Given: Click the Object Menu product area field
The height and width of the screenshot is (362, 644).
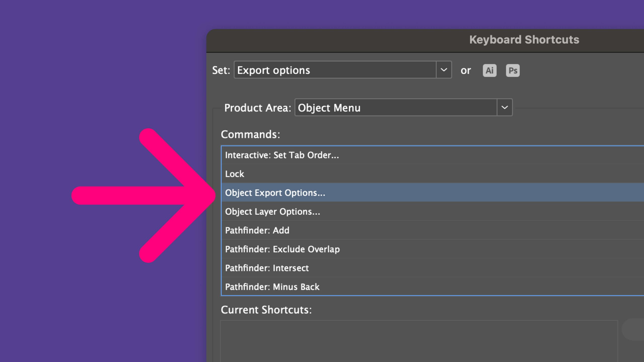Looking at the screenshot, I should [x=395, y=108].
